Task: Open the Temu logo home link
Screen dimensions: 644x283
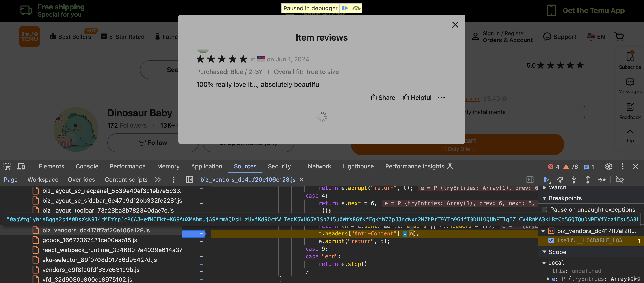Action: (30, 37)
